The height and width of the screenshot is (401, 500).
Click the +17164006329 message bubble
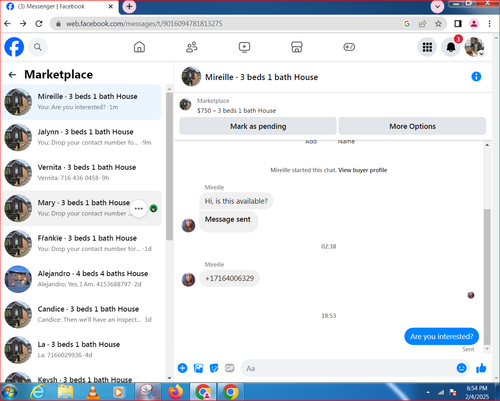click(229, 278)
